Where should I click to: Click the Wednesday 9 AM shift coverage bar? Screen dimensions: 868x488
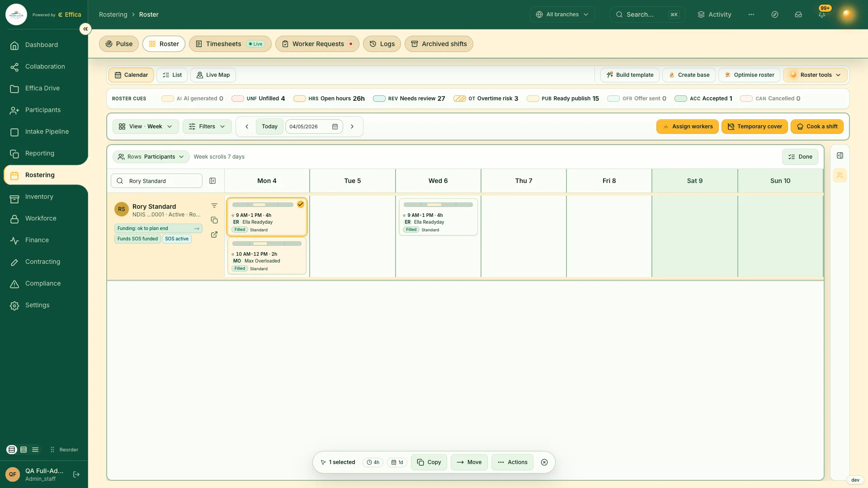tap(438, 205)
